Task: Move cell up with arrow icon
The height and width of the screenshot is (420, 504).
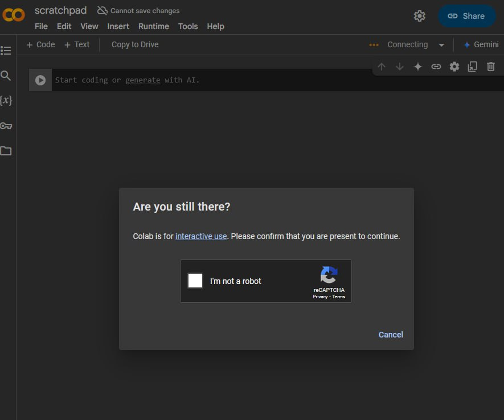Action: pos(382,67)
